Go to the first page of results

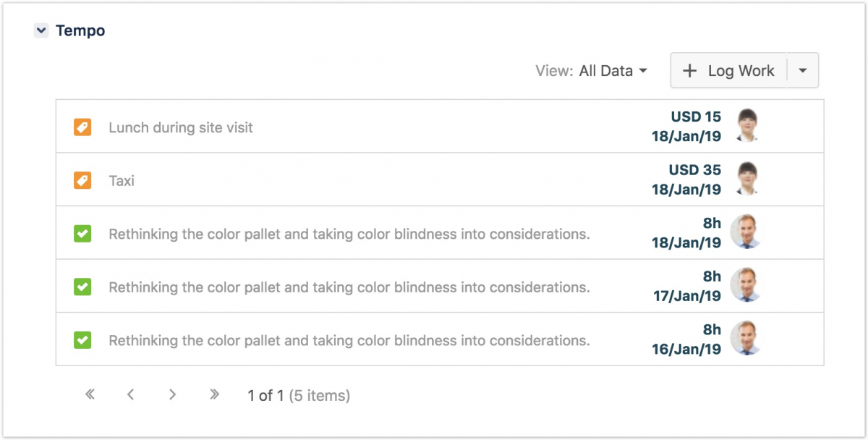coord(90,394)
